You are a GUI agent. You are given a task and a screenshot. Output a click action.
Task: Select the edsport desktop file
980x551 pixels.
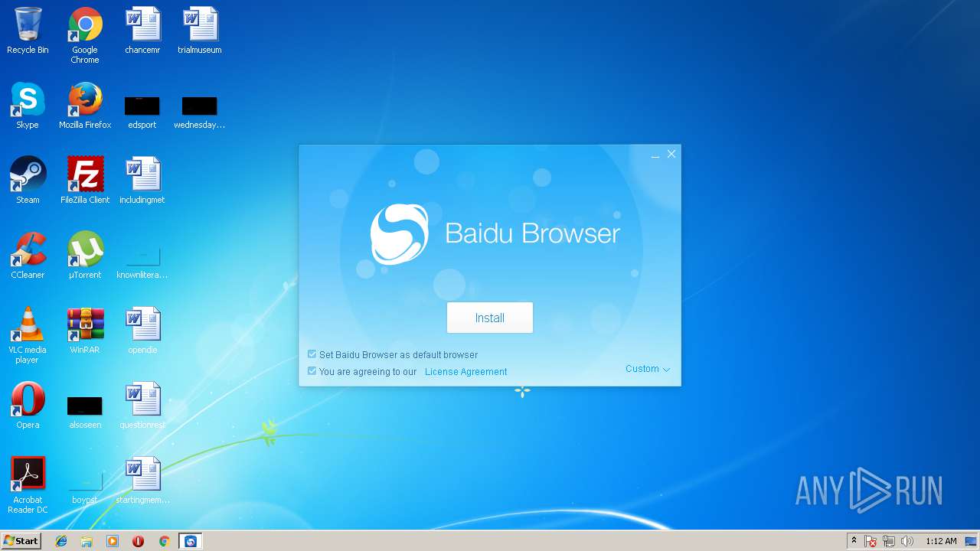[142, 111]
